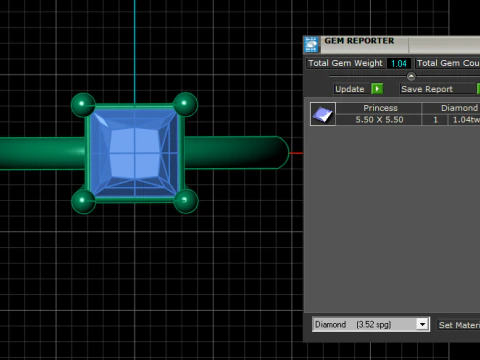The height and width of the screenshot is (360, 480).
Task: Click the Total Gem Weight value 1.04
Action: (399, 63)
